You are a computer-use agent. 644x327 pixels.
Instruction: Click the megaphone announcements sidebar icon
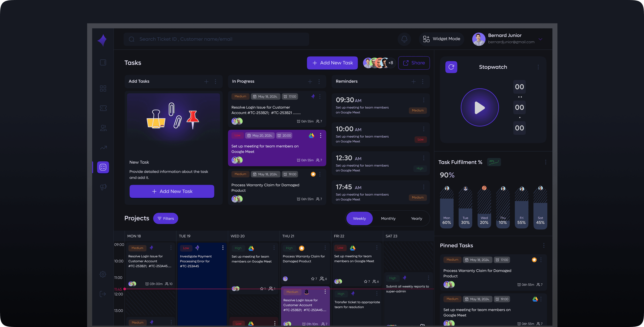pos(103,187)
